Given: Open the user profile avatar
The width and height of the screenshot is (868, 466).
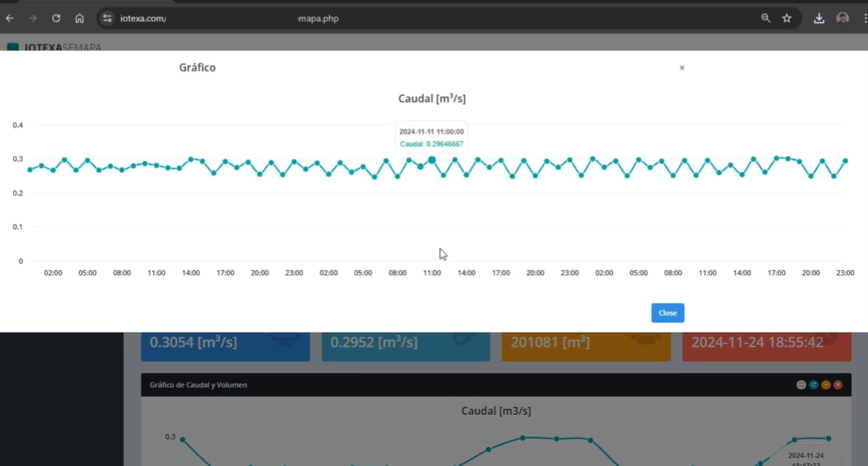Looking at the screenshot, I should click(842, 18).
